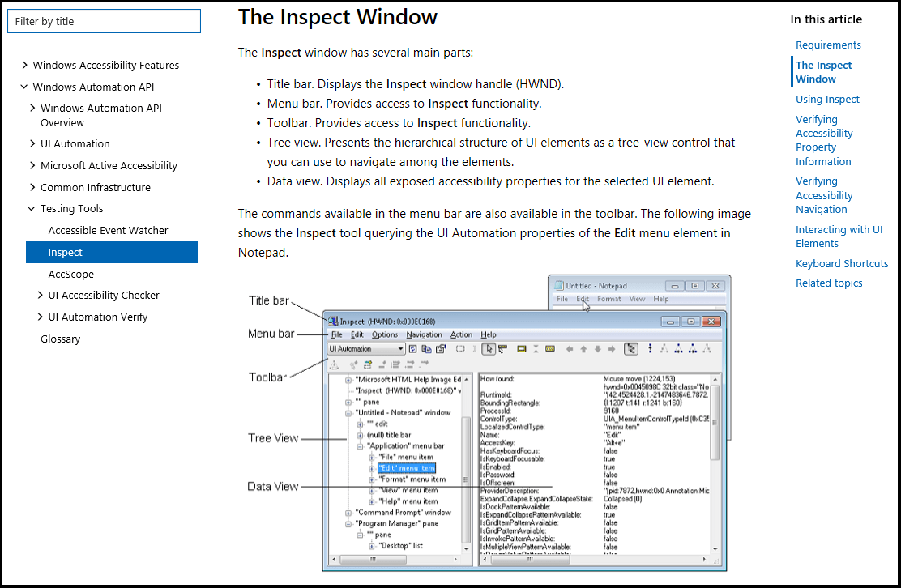
Task: Open Action menu in Inspect
Action: (x=461, y=334)
